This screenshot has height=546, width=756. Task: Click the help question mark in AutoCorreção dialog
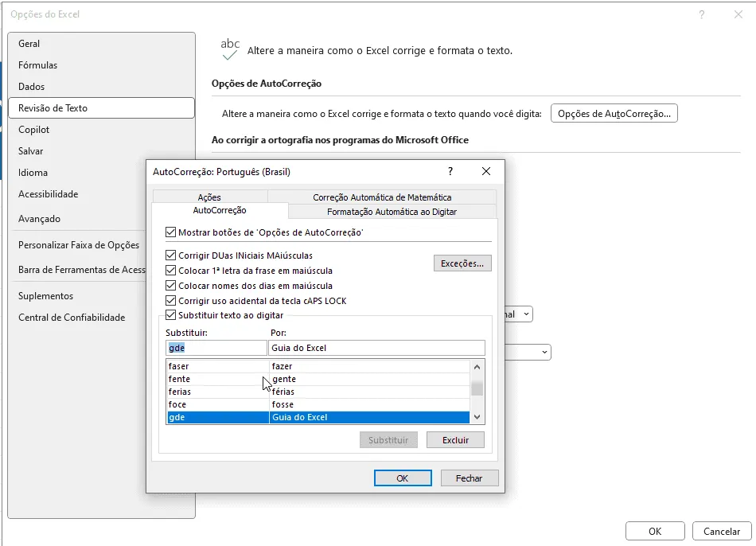[450, 171]
